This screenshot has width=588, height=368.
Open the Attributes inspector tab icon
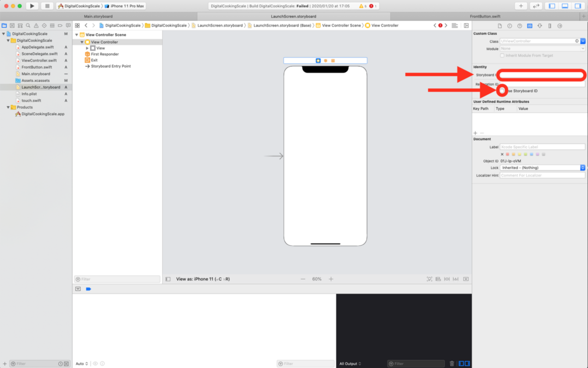pos(540,26)
